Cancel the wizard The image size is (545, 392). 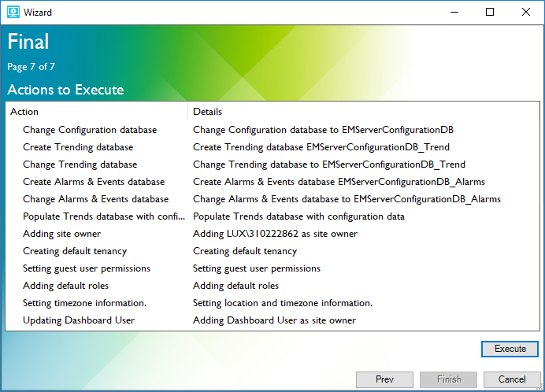(512, 379)
